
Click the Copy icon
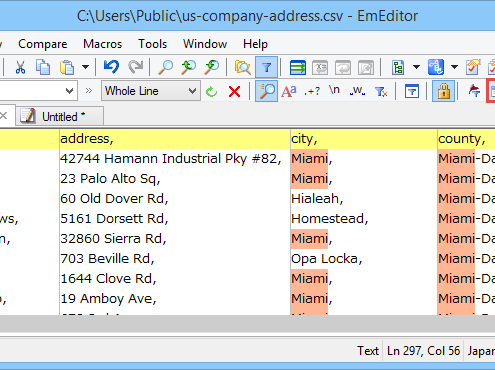click(x=43, y=67)
